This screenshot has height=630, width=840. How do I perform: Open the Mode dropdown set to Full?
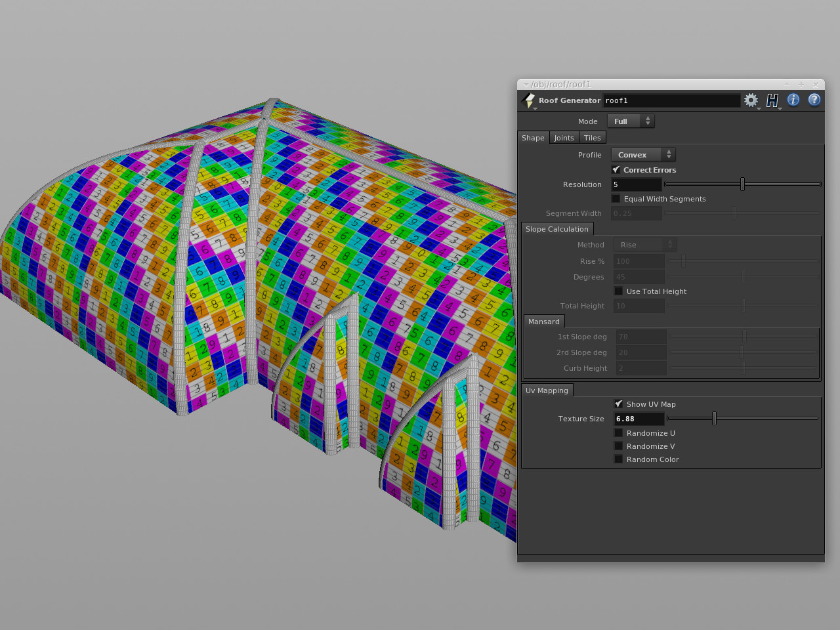pyautogui.click(x=631, y=121)
